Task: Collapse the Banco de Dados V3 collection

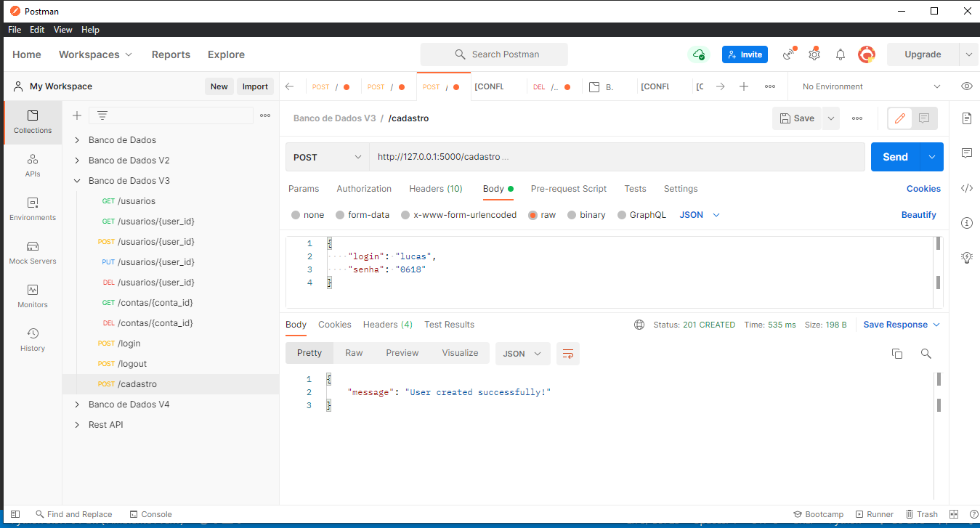Action: (77, 180)
